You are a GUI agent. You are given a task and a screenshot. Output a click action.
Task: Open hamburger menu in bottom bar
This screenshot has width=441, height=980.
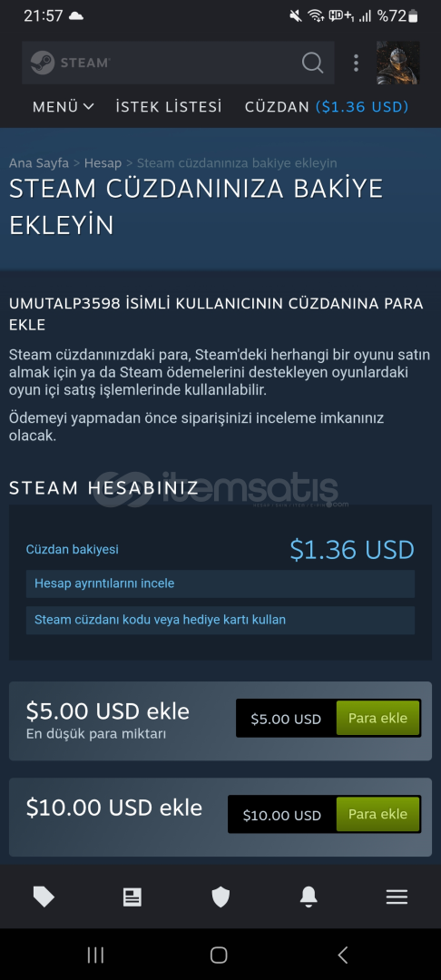pyautogui.click(x=397, y=897)
